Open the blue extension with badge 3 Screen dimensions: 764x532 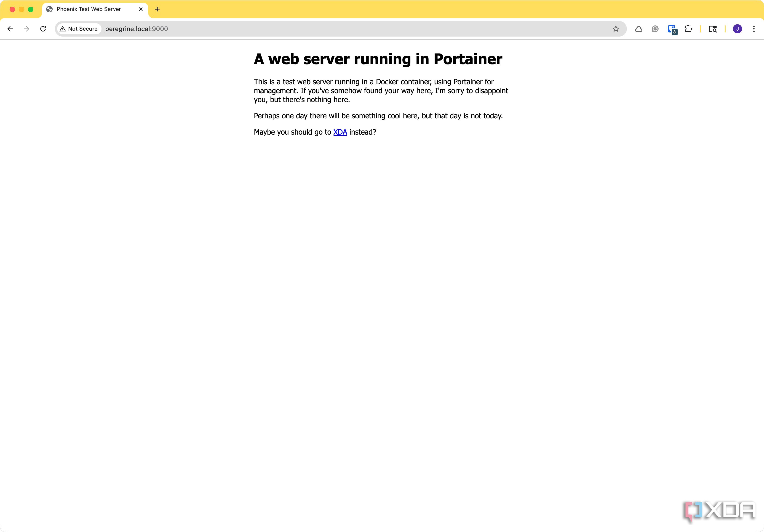[672, 29]
